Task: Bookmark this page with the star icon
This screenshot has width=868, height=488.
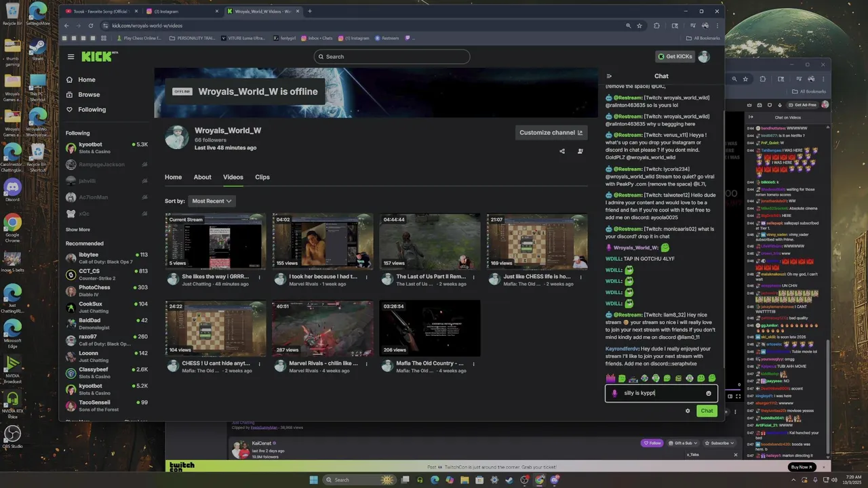Action: tap(639, 26)
